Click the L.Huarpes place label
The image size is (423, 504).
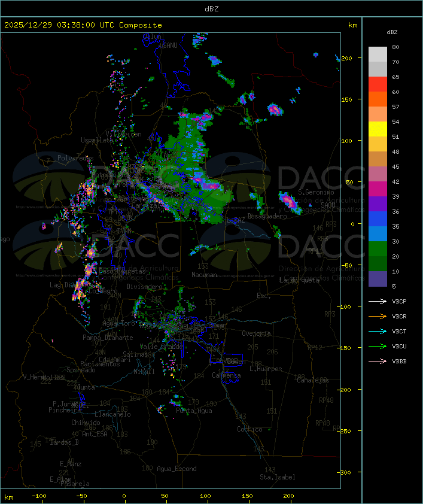[x=266, y=369]
